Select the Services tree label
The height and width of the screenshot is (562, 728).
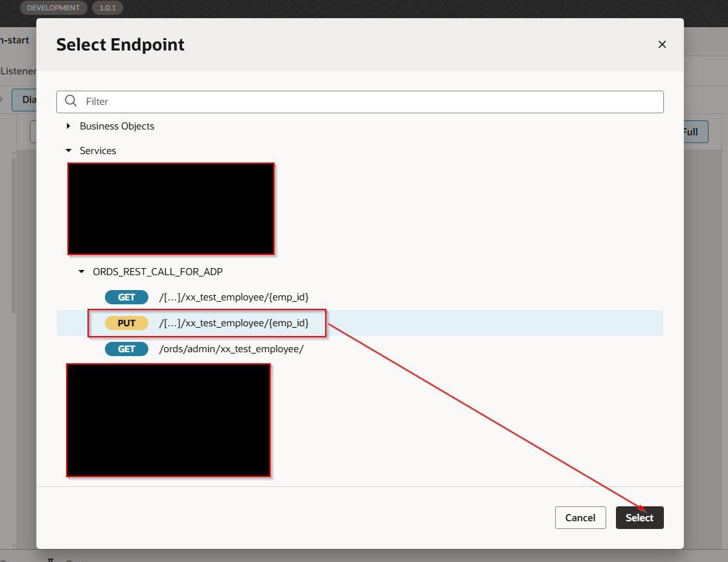click(98, 151)
